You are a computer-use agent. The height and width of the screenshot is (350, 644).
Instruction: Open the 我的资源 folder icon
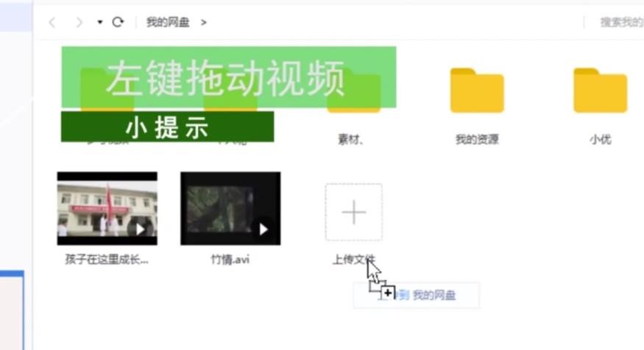(476, 91)
